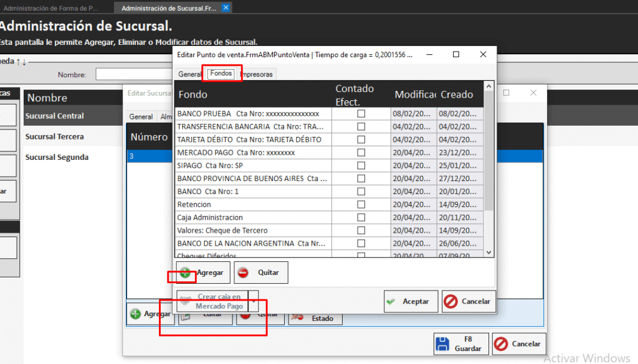This screenshot has width=638, height=364.
Task: Close the Administración de Sucursal tab
Action: tap(226, 8)
